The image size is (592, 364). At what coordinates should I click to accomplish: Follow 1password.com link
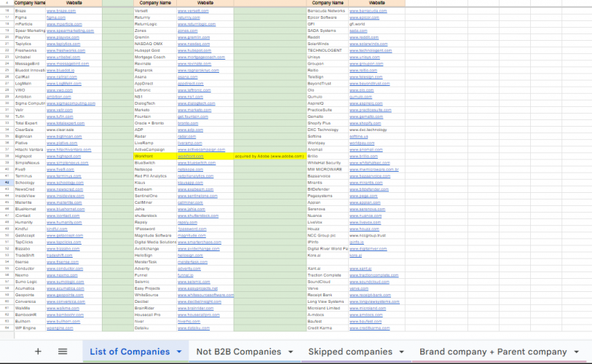(x=192, y=229)
